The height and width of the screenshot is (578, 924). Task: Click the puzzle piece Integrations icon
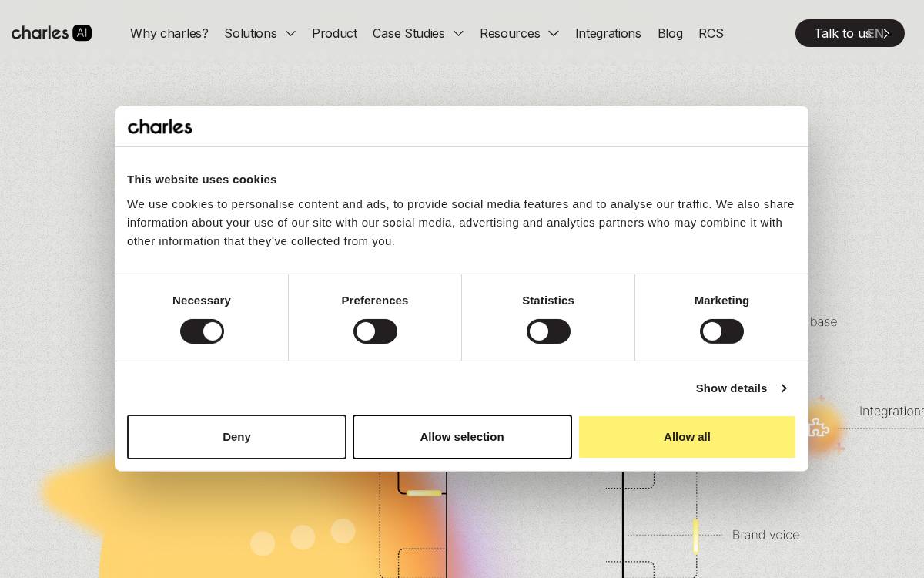818,428
